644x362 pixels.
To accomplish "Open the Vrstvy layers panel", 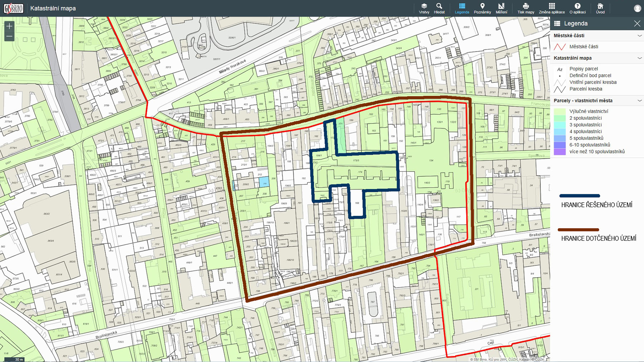I will (x=424, y=8).
